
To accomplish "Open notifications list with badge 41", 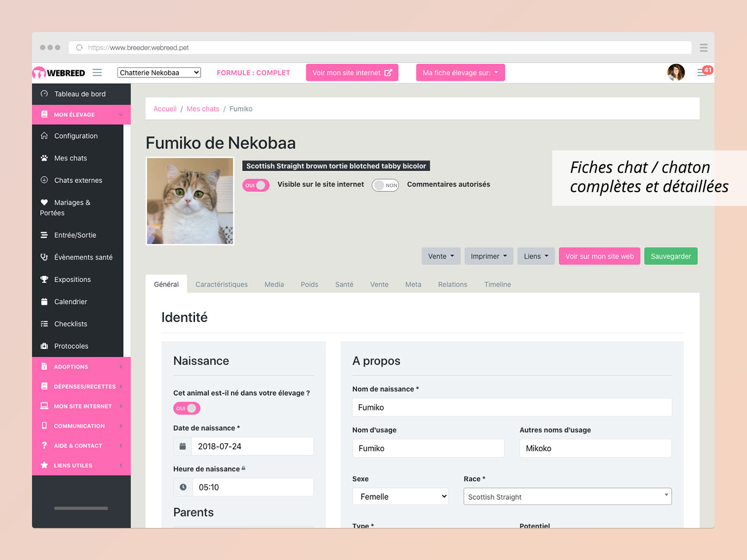I will 704,72.
